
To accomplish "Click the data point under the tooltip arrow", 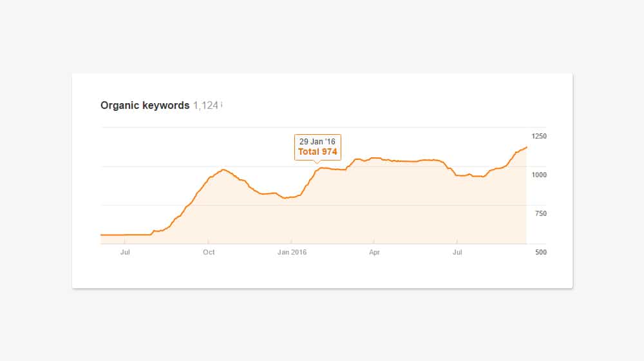I will [317, 170].
